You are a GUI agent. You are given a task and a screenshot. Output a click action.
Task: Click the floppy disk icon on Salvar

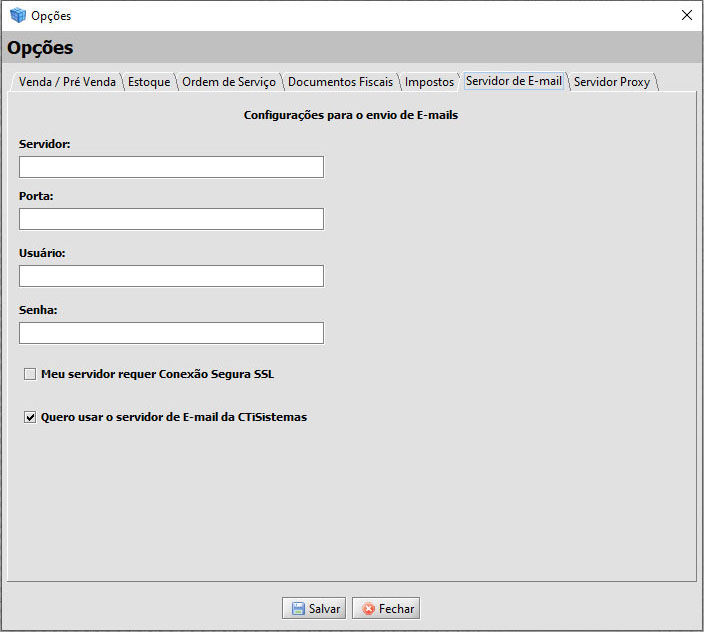pos(298,609)
